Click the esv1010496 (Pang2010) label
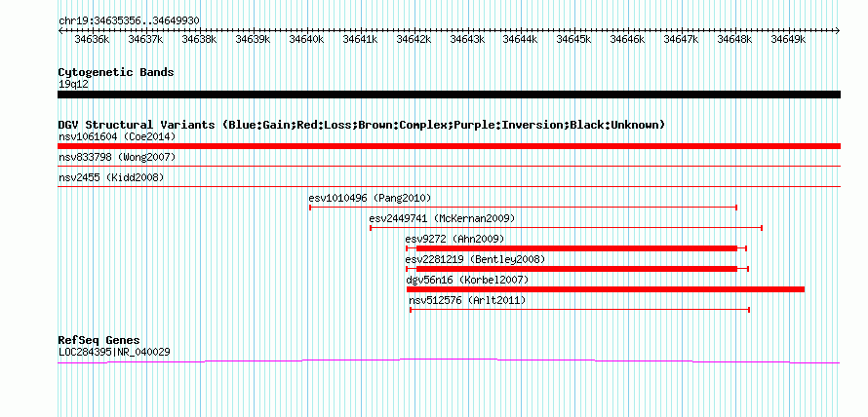The width and height of the screenshot is (868, 417). 370,198
